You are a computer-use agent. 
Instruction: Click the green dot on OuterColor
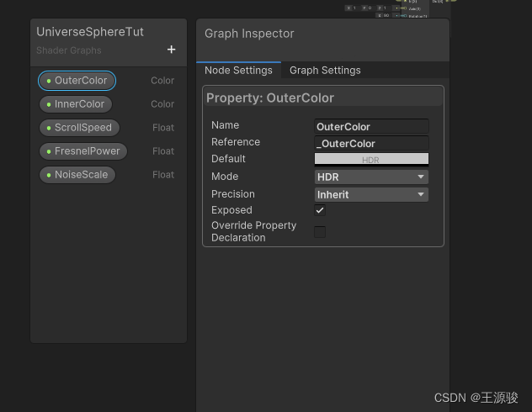click(49, 81)
